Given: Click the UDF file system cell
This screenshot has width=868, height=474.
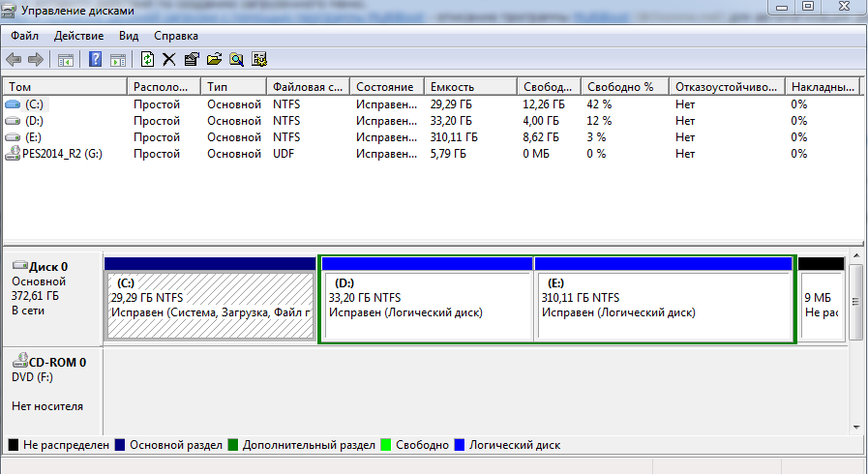Looking at the screenshot, I should [x=284, y=154].
